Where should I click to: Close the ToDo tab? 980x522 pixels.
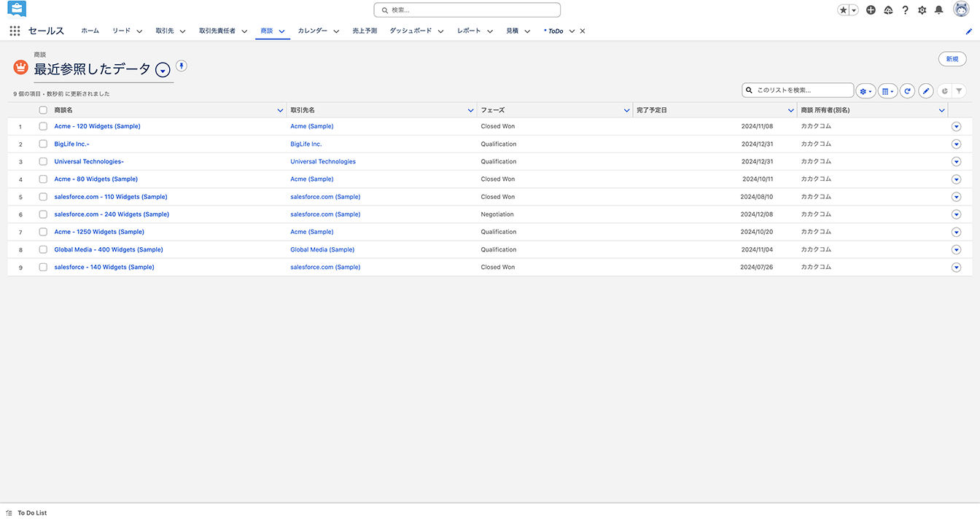click(x=582, y=31)
